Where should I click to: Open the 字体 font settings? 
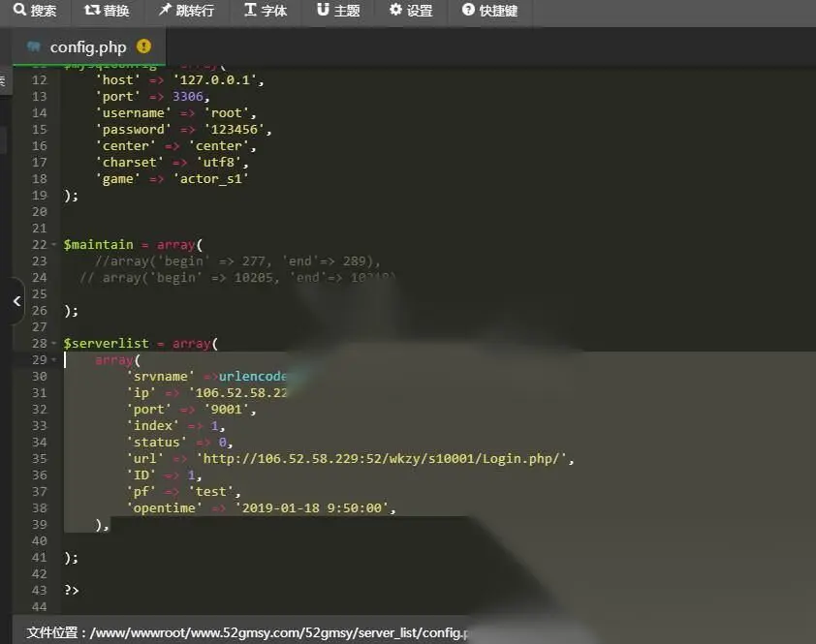click(266, 11)
